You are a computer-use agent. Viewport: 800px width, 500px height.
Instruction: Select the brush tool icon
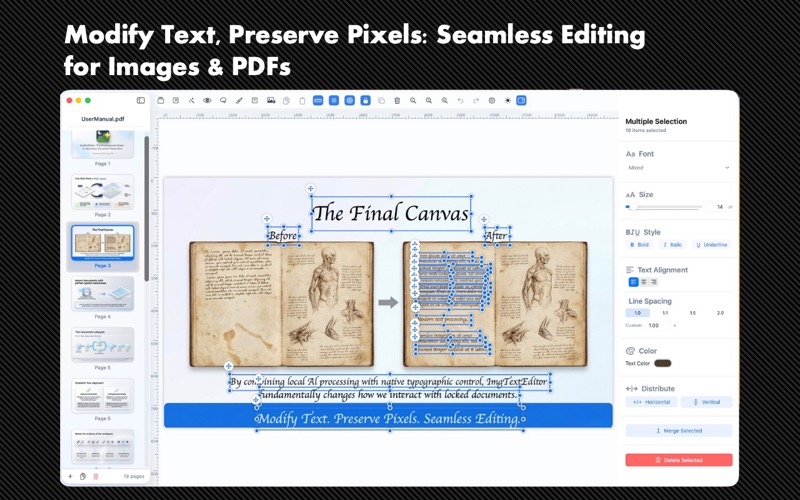pos(239,101)
